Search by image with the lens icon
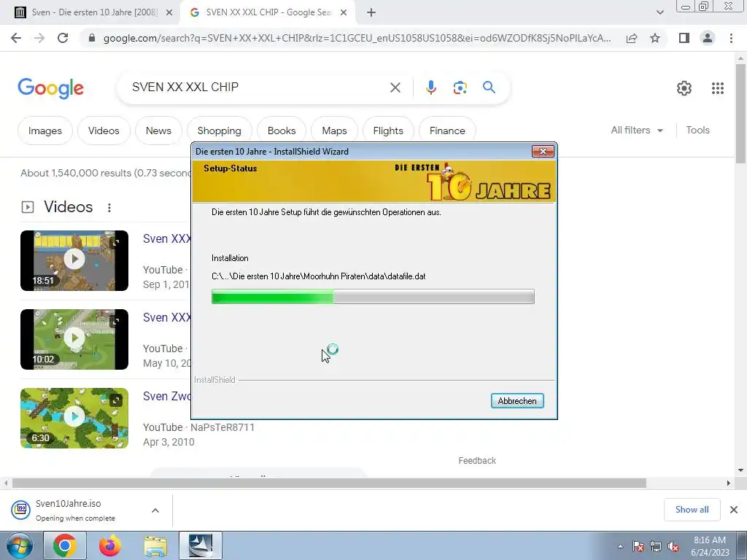 pos(460,87)
